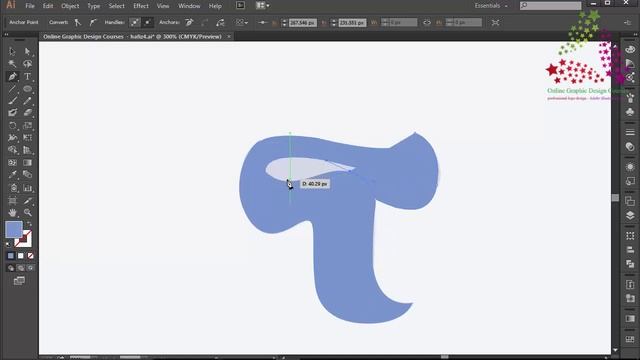Click the X coordinate input field
The image size is (640, 360).
click(x=302, y=23)
